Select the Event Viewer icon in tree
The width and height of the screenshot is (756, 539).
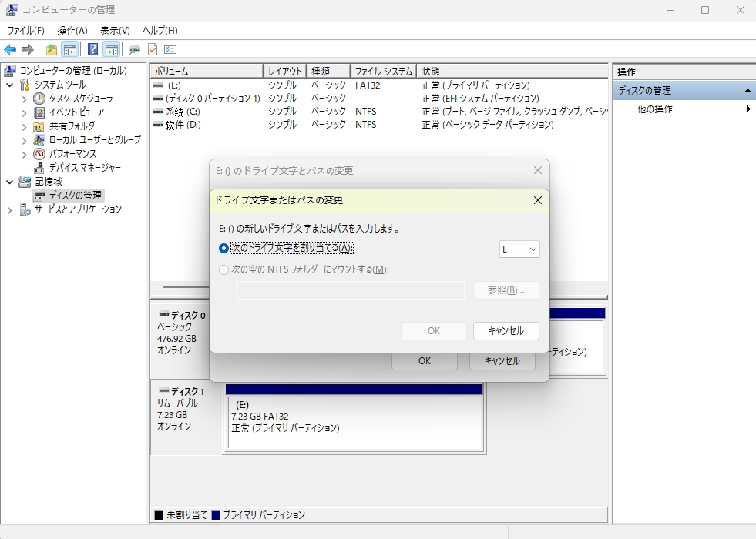pos(39,112)
